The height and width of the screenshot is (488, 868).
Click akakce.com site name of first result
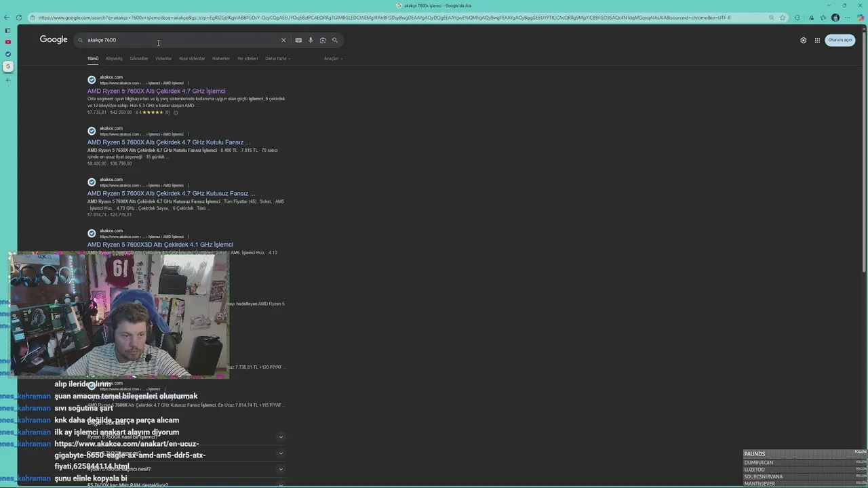click(111, 77)
